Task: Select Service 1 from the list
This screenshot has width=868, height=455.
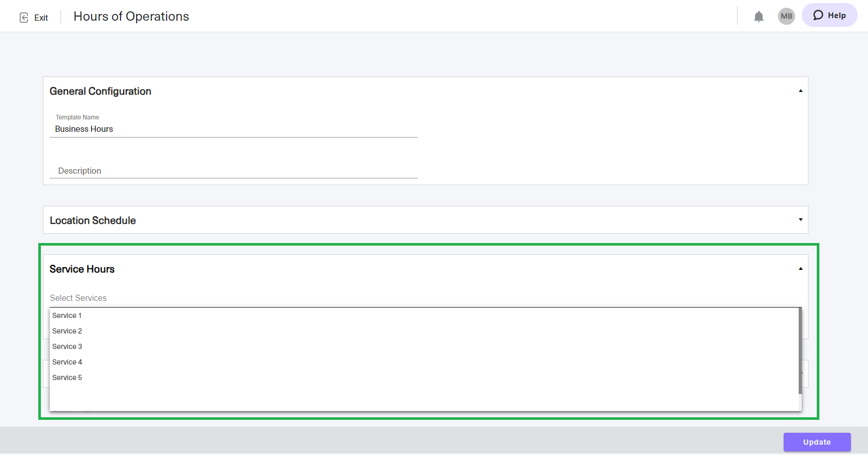Action: (67, 315)
